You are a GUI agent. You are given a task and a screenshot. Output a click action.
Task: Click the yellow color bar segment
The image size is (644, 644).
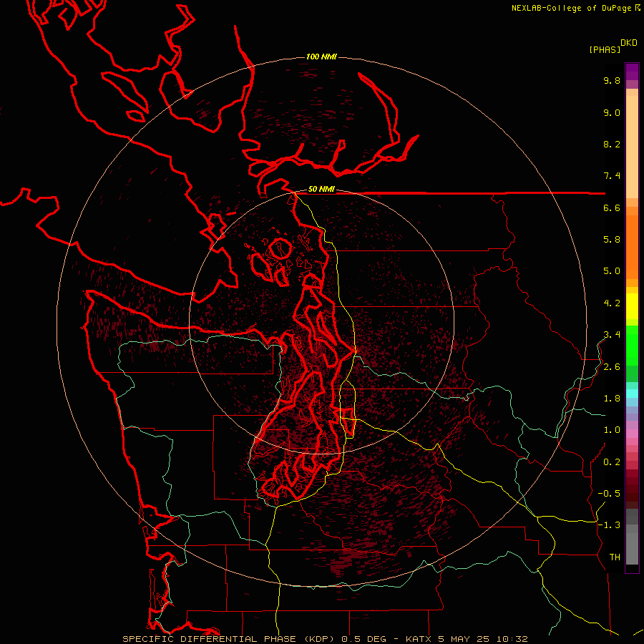click(x=632, y=306)
